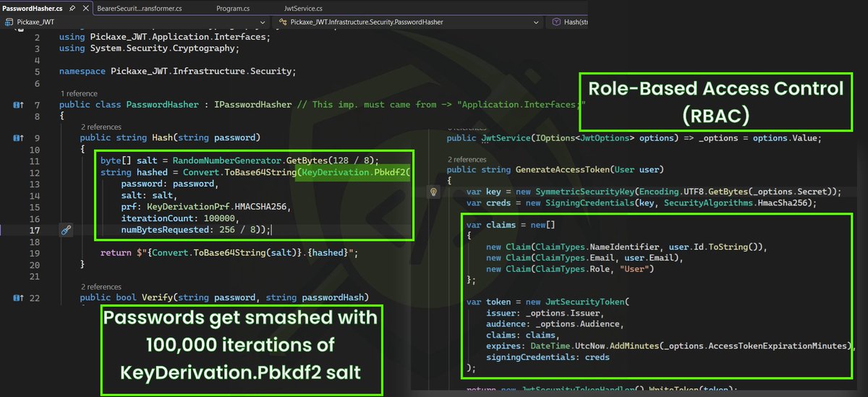The image size is (868, 397).
Task: Click the interface implementation glyph on line 22
Action: click(17, 298)
